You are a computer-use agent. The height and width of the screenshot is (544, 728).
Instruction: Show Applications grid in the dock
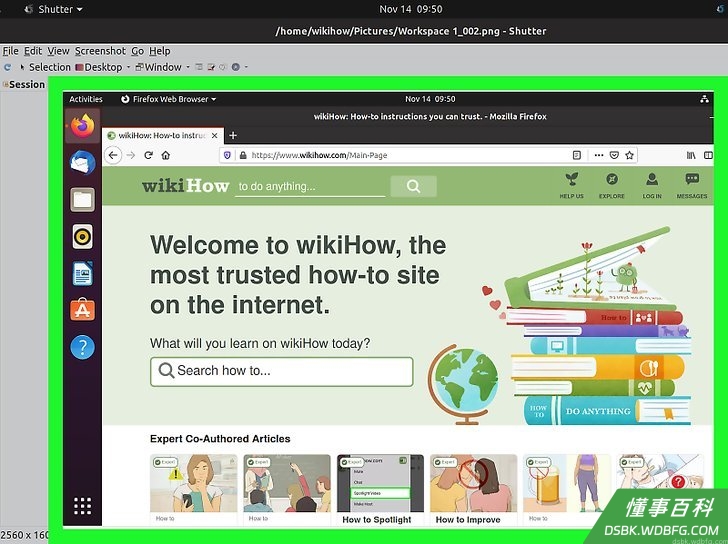click(x=83, y=506)
